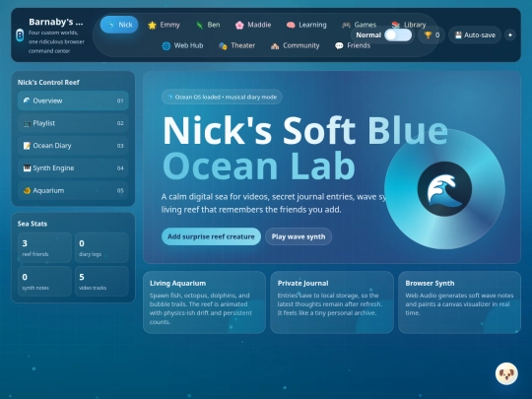This screenshot has width=532, height=399.
Task: Open Synth Engine in the sidebar
Action: pyautogui.click(x=73, y=167)
